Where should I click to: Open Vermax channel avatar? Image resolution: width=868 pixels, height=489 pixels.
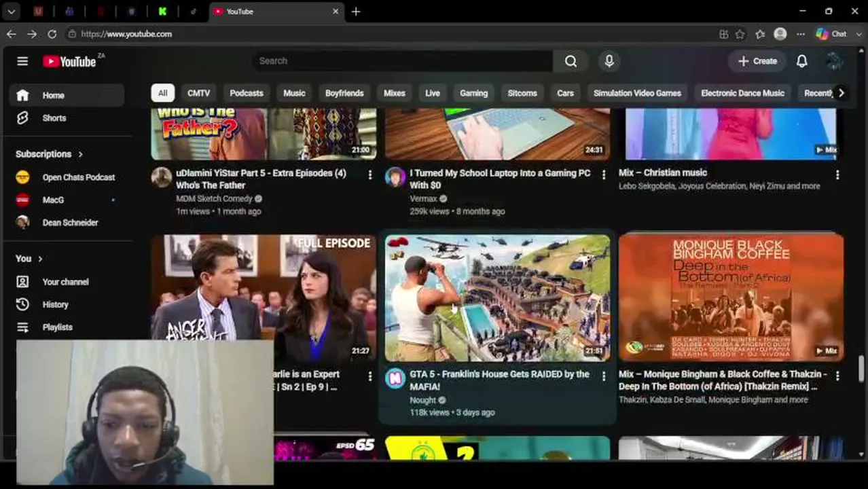395,177
